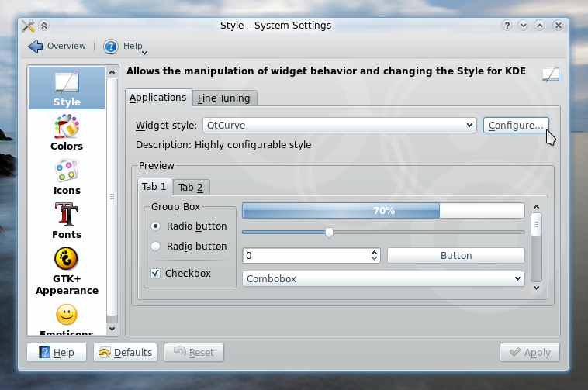Click the wrench tools icon in title bar
Screen dimensions: 588x390
click(x=28, y=26)
